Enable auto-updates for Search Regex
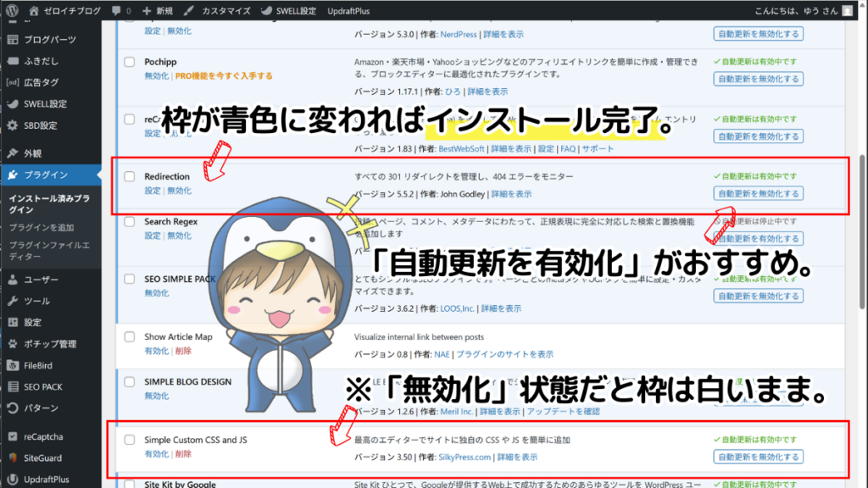 [758, 239]
